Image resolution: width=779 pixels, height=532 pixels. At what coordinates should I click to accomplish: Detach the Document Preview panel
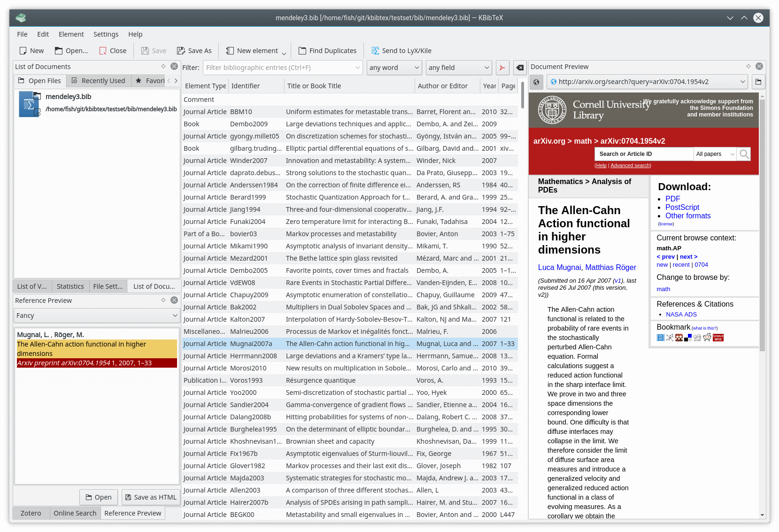point(748,66)
